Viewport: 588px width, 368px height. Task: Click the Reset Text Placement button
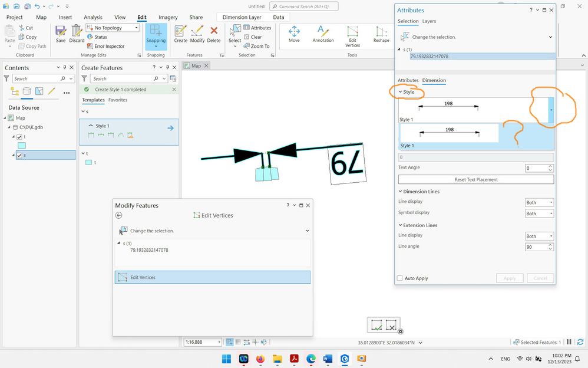coord(476,179)
